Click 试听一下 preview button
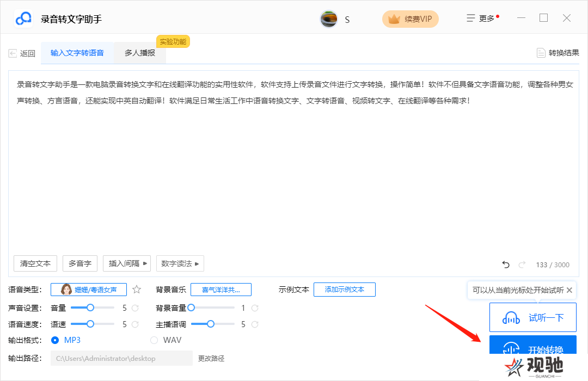 point(533,318)
